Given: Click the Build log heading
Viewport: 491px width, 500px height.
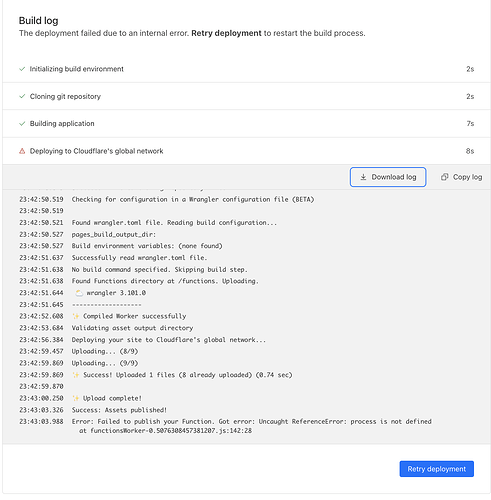Looking at the screenshot, I should tap(38, 21).
